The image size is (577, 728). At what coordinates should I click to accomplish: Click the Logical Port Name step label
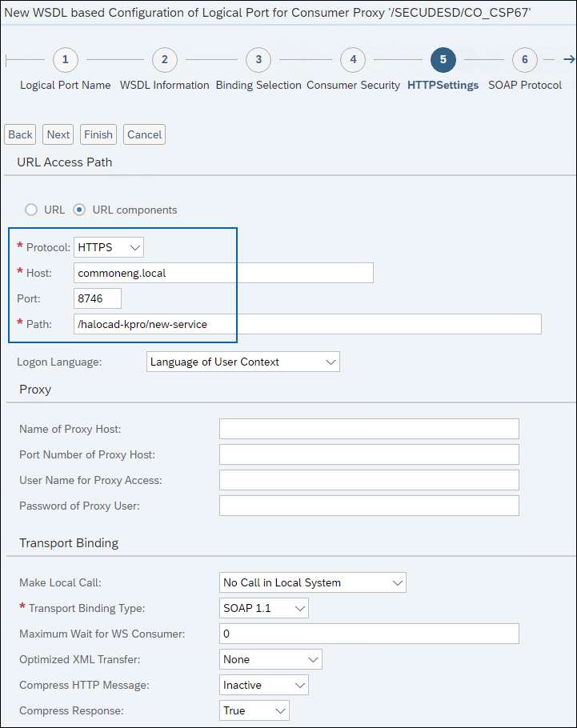[x=65, y=86]
